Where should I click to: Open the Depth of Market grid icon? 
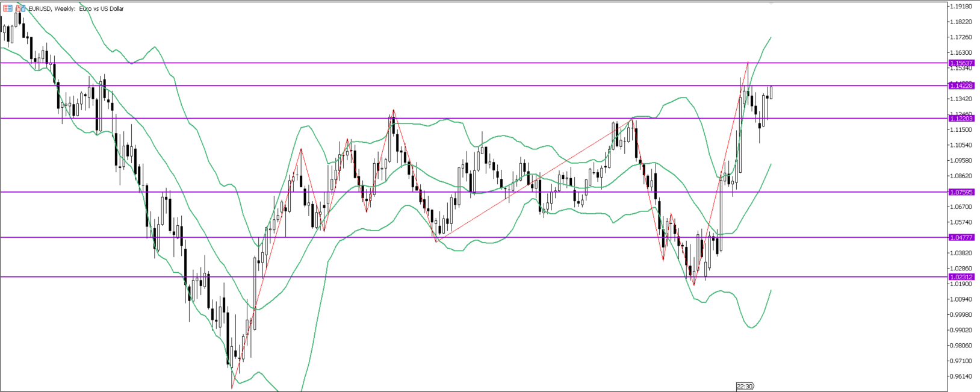point(8,8)
